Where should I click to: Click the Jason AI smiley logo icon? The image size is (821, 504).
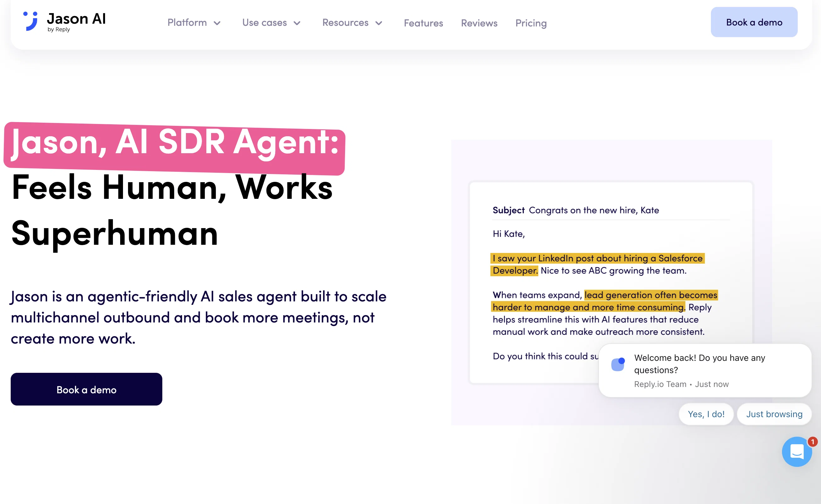point(30,21)
